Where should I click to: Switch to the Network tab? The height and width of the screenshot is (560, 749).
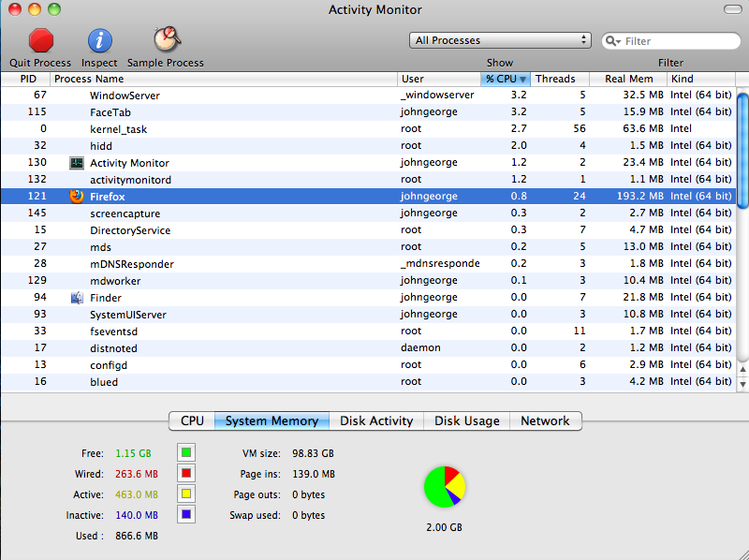coord(546,421)
